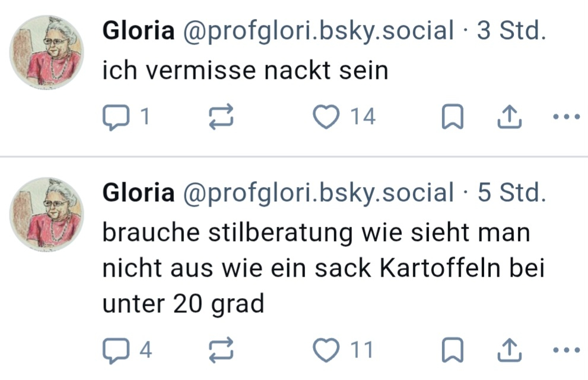Bookmark the "brauche stilberatung" post
The image size is (588, 380).
(453, 351)
